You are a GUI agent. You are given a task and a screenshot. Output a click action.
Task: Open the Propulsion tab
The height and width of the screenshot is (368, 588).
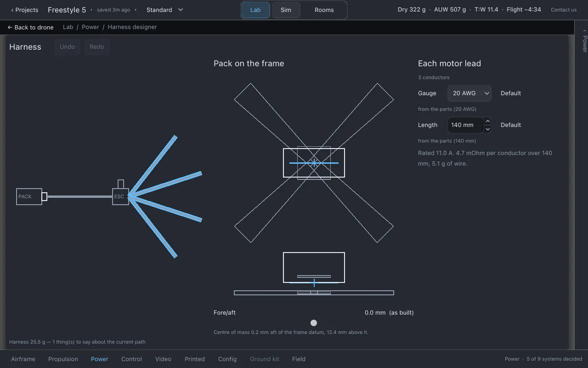click(x=63, y=359)
